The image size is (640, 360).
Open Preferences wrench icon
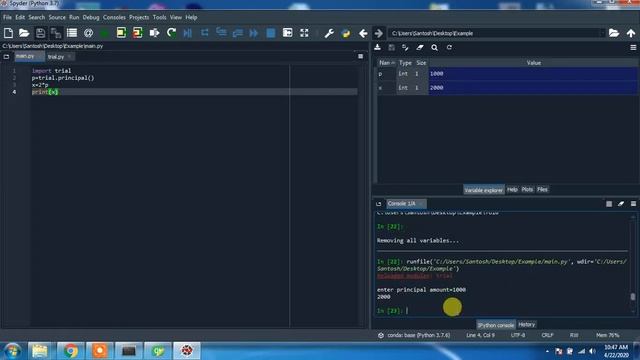329,33
